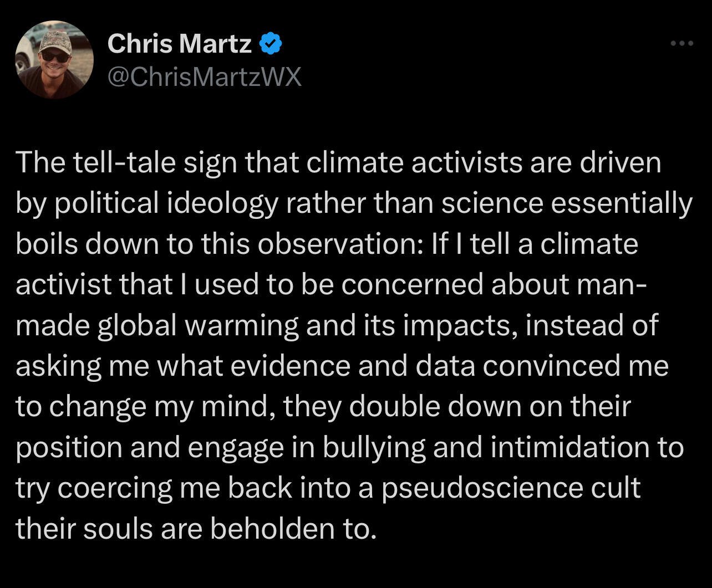Click the blue verified checkmark badge

click(272, 44)
